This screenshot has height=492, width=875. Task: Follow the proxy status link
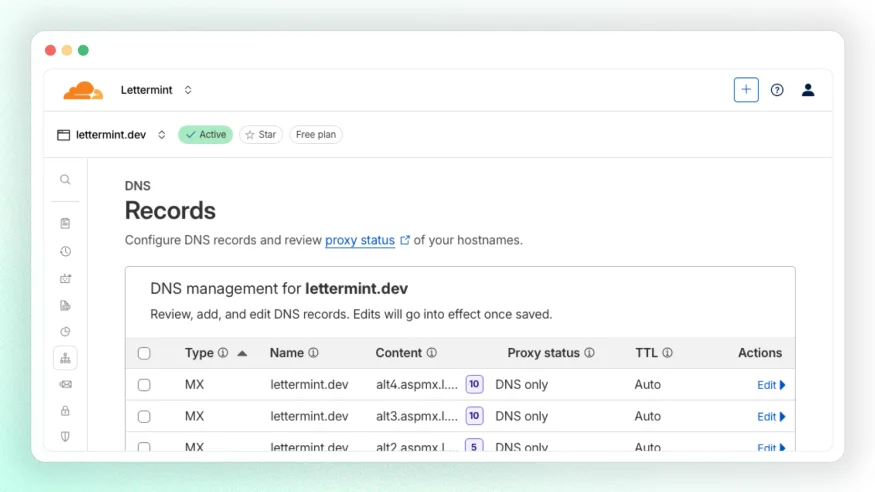point(360,240)
